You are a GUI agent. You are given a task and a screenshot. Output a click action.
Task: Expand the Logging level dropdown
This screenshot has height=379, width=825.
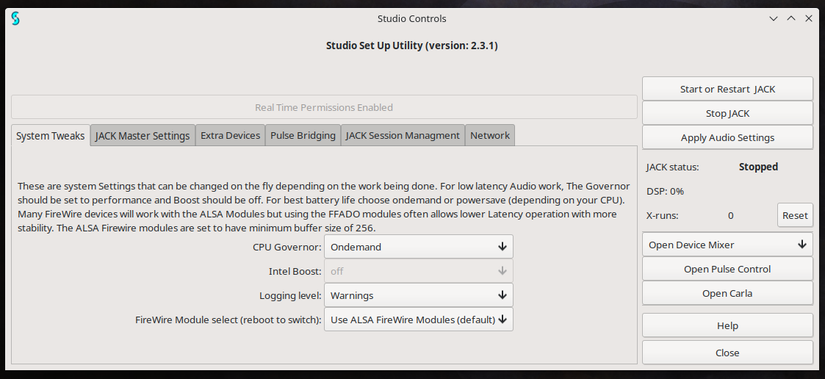(419, 295)
